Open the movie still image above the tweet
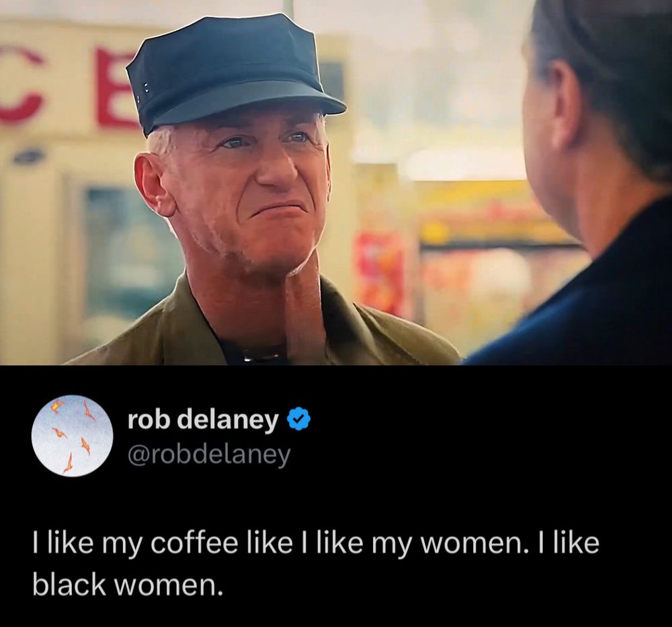The height and width of the screenshot is (627, 672). pyautogui.click(x=336, y=183)
